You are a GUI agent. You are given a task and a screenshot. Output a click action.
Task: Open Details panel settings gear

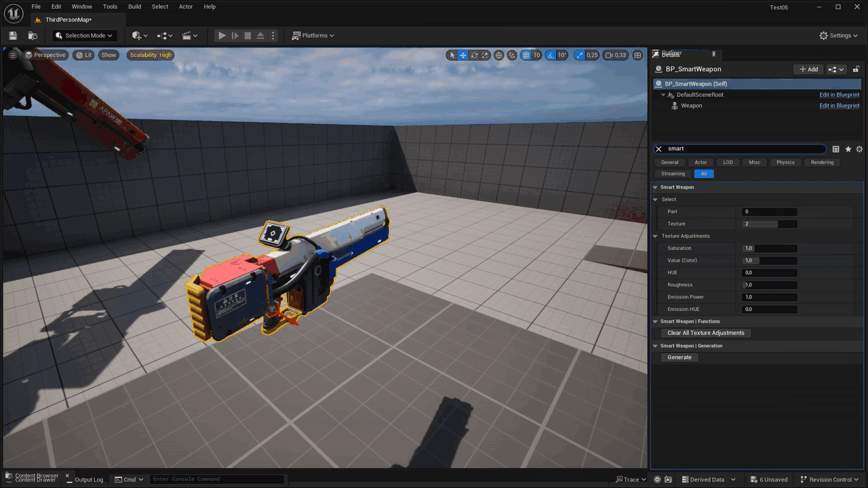(859, 149)
